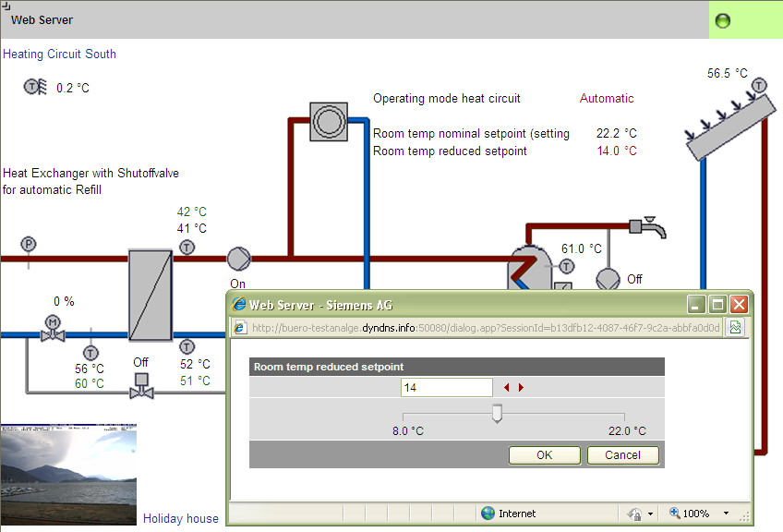This screenshot has height=532, width=783.
Task: Click the solar collector panel symbol
Action: (x=731, y=127)
